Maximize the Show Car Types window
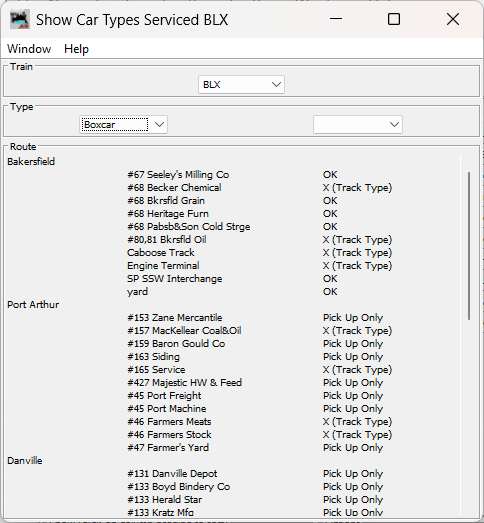The height and width of the screenshot is (523, 484). coord(394,19)
